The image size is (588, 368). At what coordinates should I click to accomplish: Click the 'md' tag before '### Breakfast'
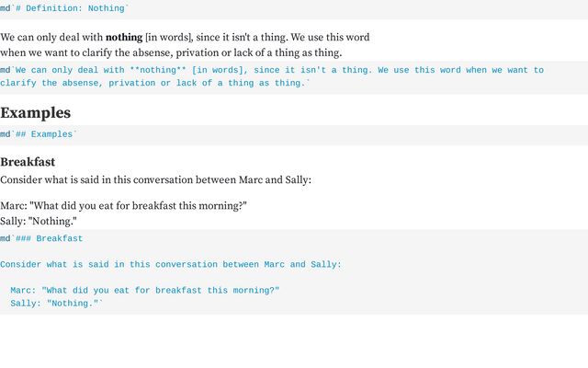pyautogui.click(x=6, y=239)
